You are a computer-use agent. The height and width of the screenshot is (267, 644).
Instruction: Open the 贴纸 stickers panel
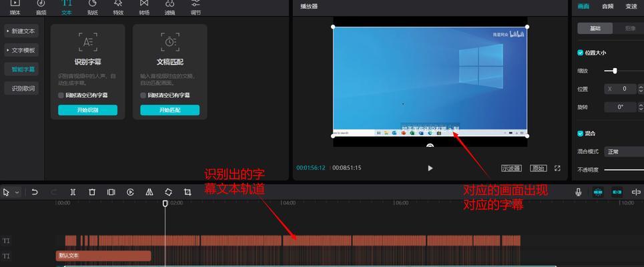[92, 7]
